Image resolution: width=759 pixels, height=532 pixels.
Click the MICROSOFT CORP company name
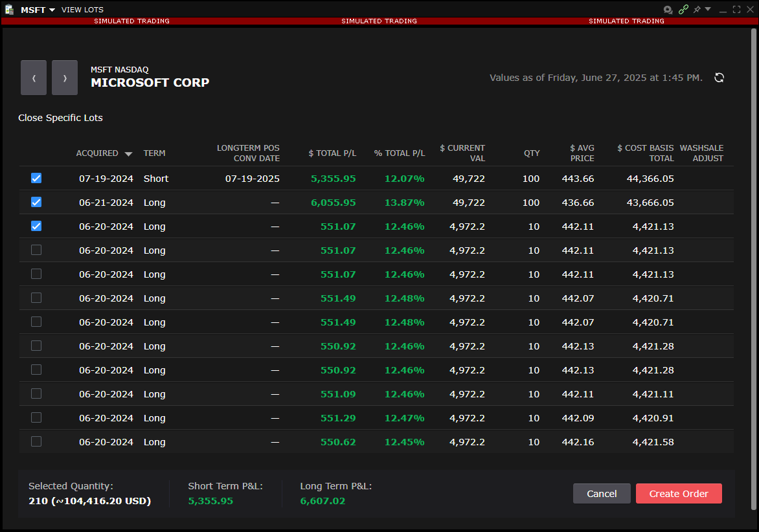pos(150,83)
